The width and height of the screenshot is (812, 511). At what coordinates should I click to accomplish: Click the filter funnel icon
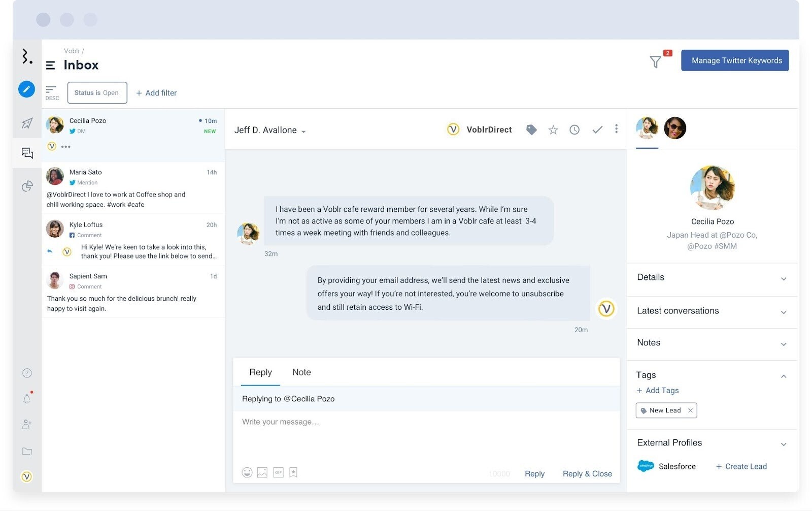pyautogui.click(x=655, y=62)
